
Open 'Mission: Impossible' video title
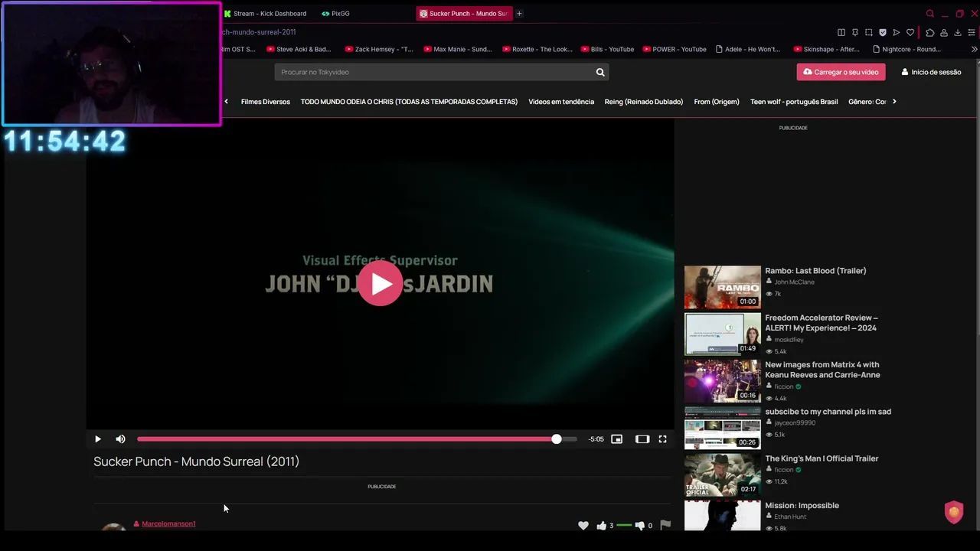click(x=802, y=505)
